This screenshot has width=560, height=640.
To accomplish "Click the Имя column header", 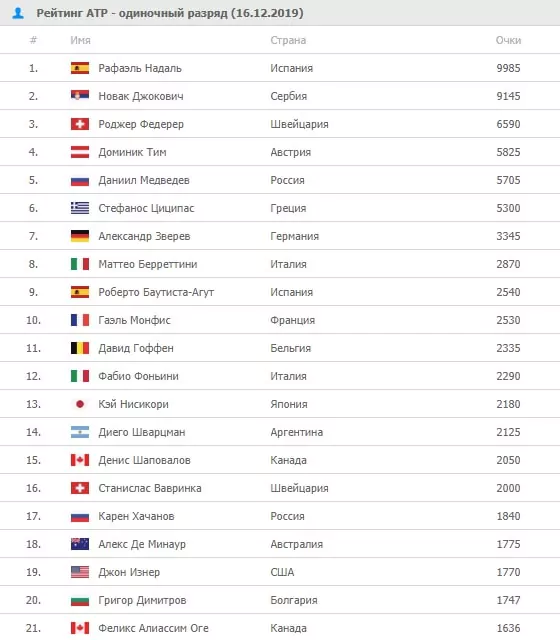I will coord(80,40).
